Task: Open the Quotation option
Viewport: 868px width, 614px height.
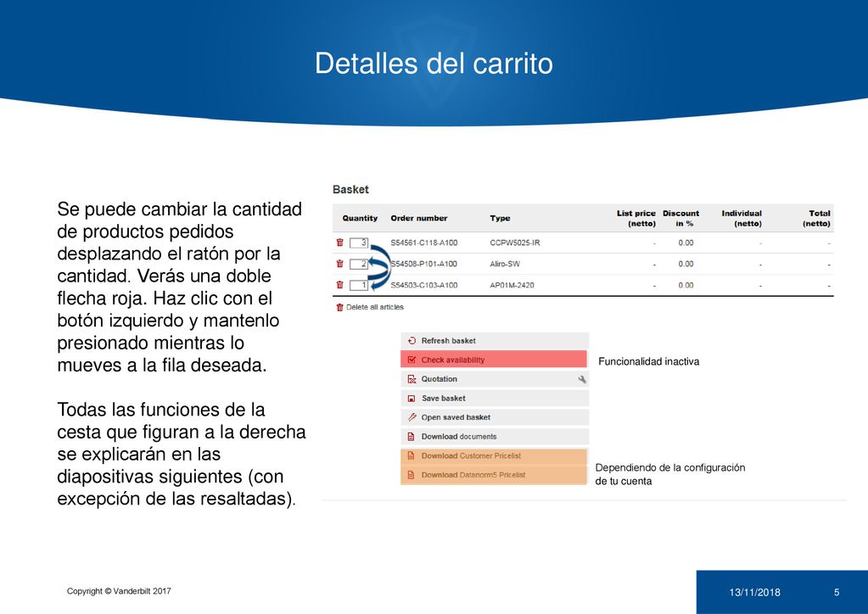Action: coord(495,379)
